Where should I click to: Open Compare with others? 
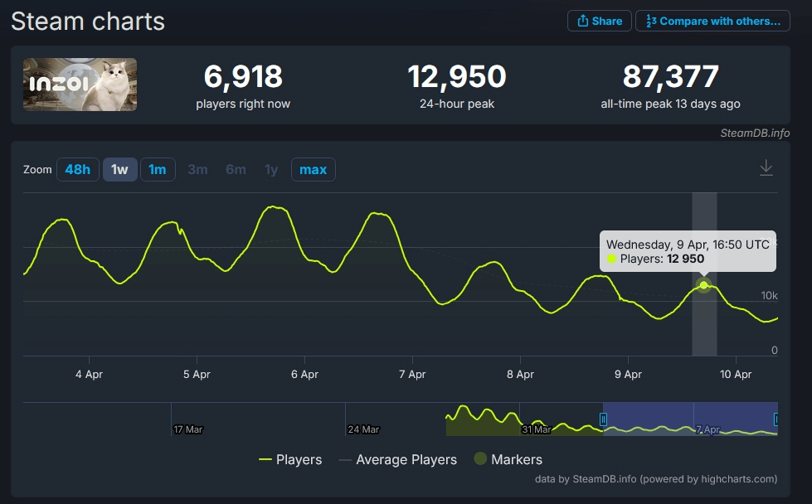click(712, 21)
